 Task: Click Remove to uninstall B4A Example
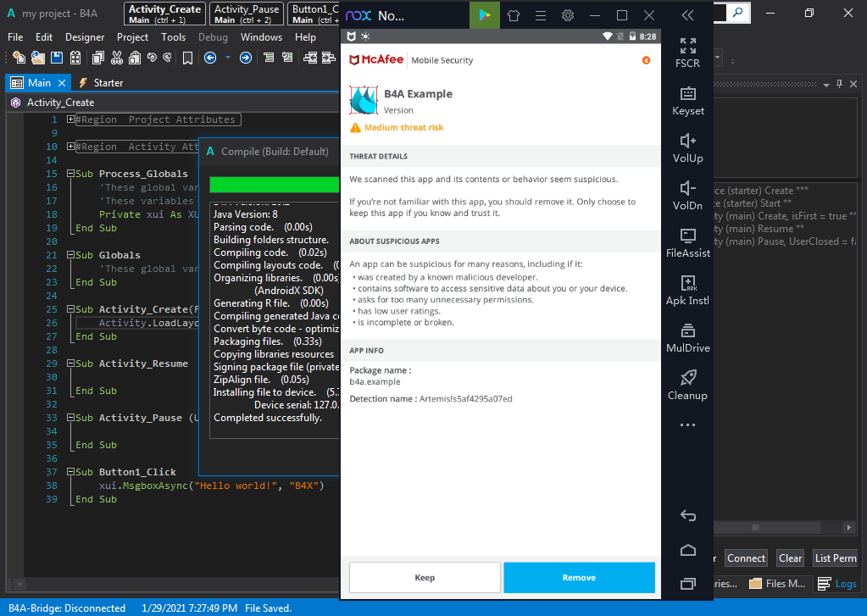579,578
